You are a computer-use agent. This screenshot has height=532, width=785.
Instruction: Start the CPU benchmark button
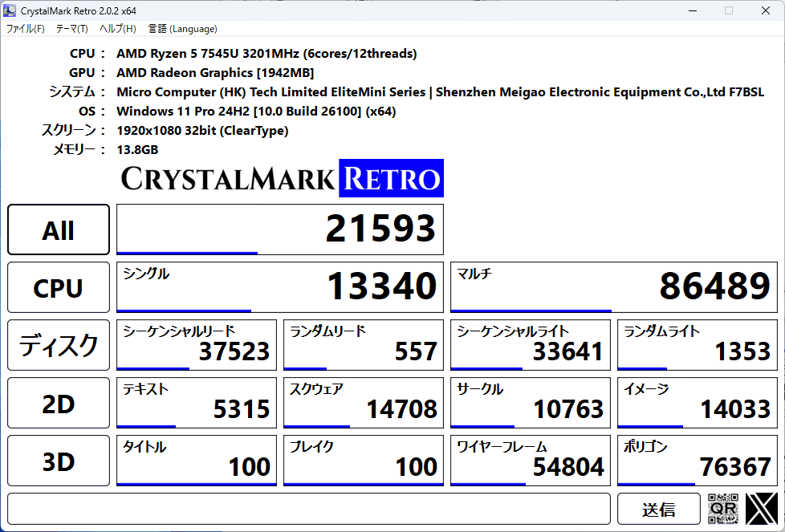pyautogui.click(x=59, y=288)
